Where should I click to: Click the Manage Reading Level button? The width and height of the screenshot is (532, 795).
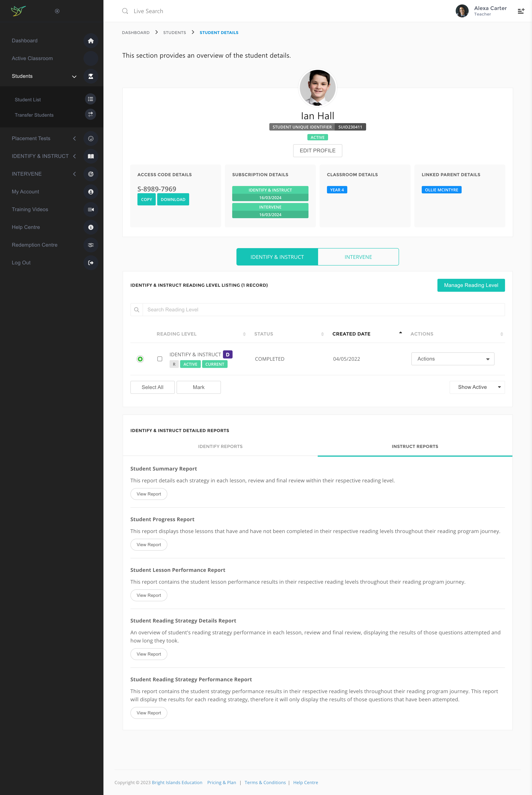(471, 285)
